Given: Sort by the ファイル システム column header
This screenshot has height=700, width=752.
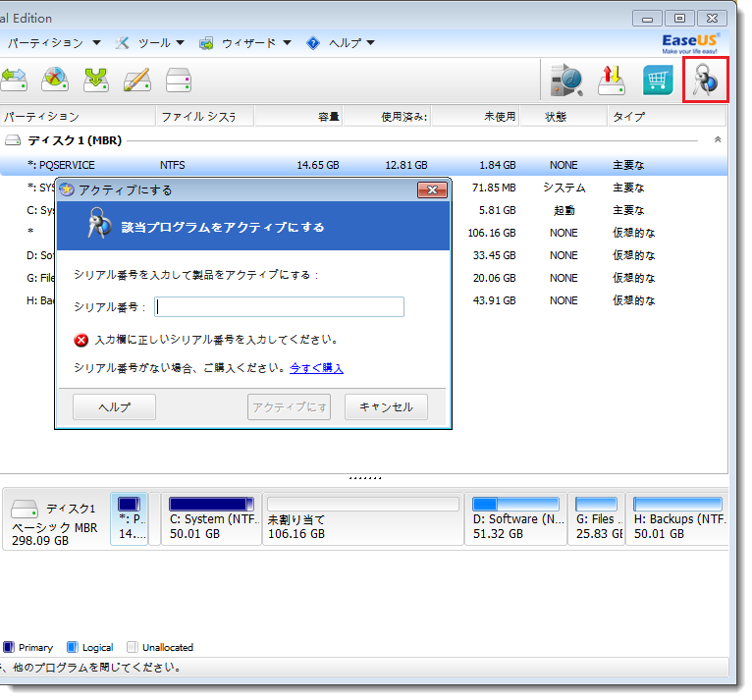Looking at the screenshot, I should pos(204,117).
